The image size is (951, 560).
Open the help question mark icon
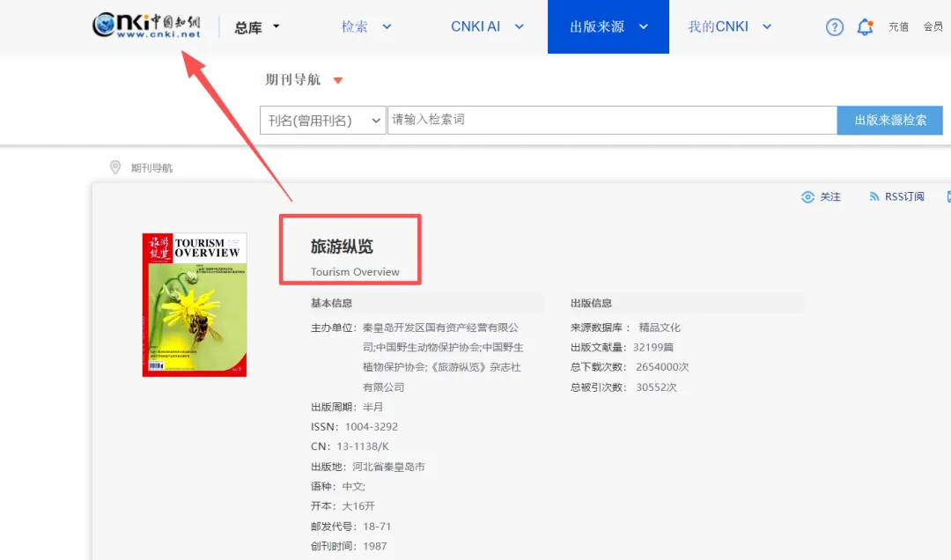(835, 26)
